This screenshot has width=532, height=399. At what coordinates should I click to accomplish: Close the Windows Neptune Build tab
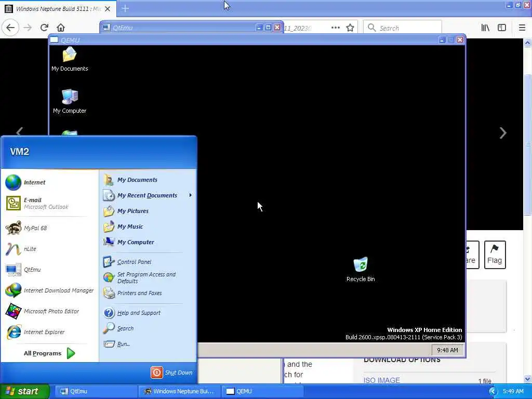tap(108, 9)
